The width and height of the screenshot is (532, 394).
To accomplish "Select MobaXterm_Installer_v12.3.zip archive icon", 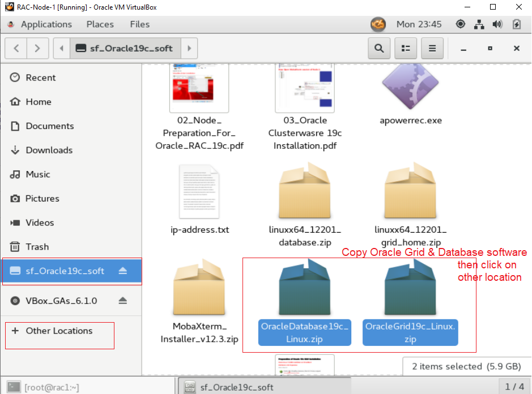I will pyautogui.click(x=199, y=287).
